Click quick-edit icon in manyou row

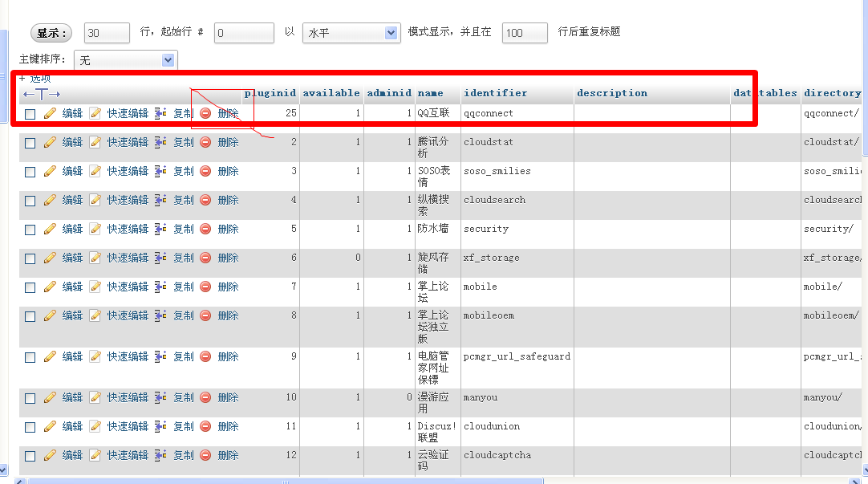[x=95, y=397]
